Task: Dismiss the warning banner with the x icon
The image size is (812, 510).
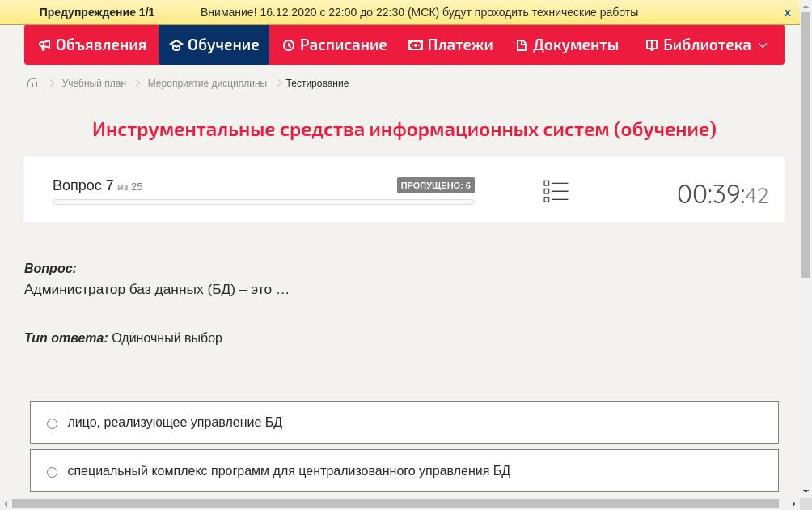Action: (x=787, y=12)
